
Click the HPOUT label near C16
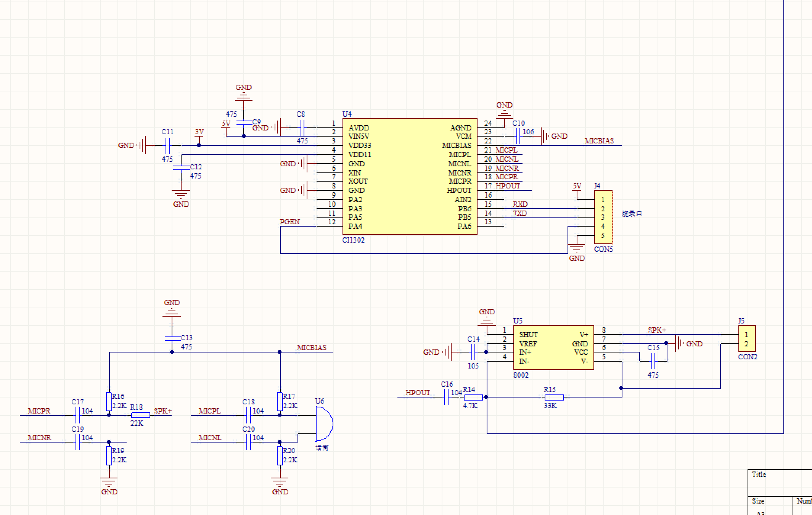[417, 393]
